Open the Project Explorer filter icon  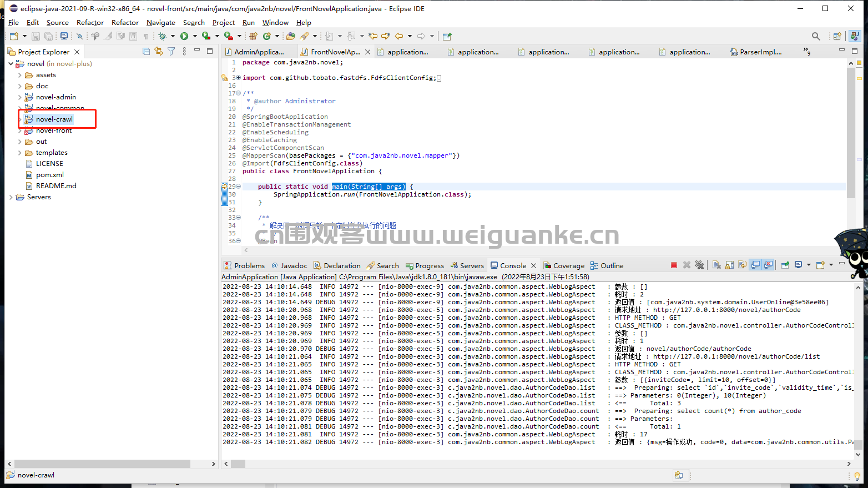pyautogui.click(x=171, y=52)
